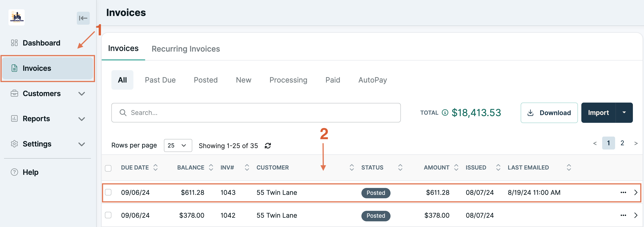Click customer 55 Twin Lane on invoice 1043
644x227 pixels.
(277, 192)
